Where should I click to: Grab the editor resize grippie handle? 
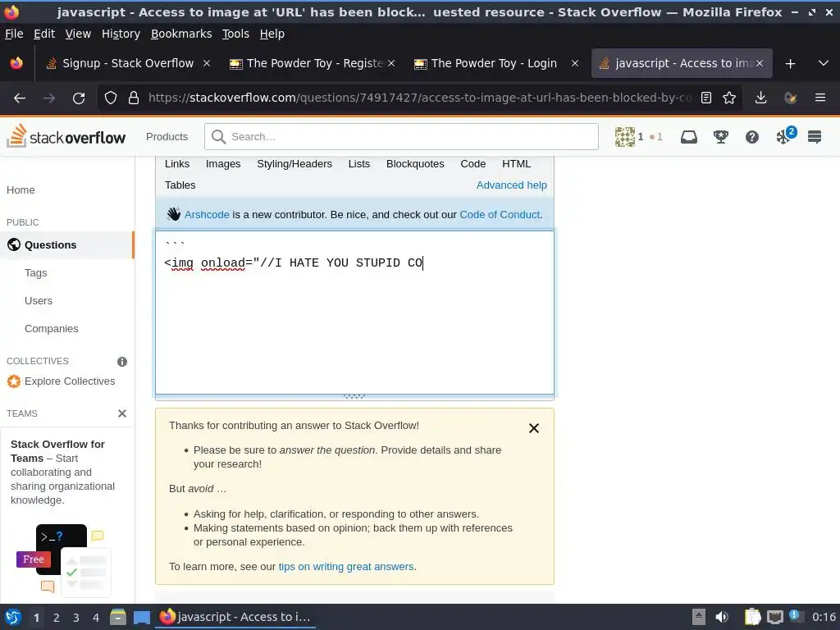coord(354,397)
